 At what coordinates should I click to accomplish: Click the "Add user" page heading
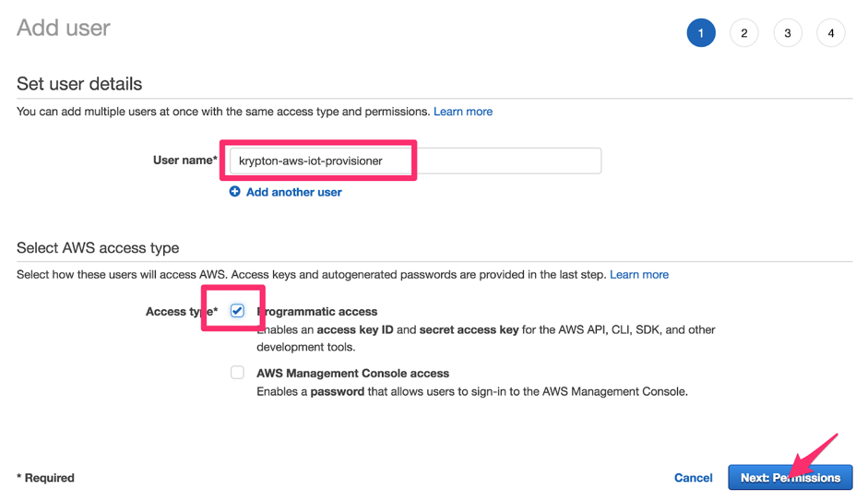pyautogui.click(x=64, y=29)
